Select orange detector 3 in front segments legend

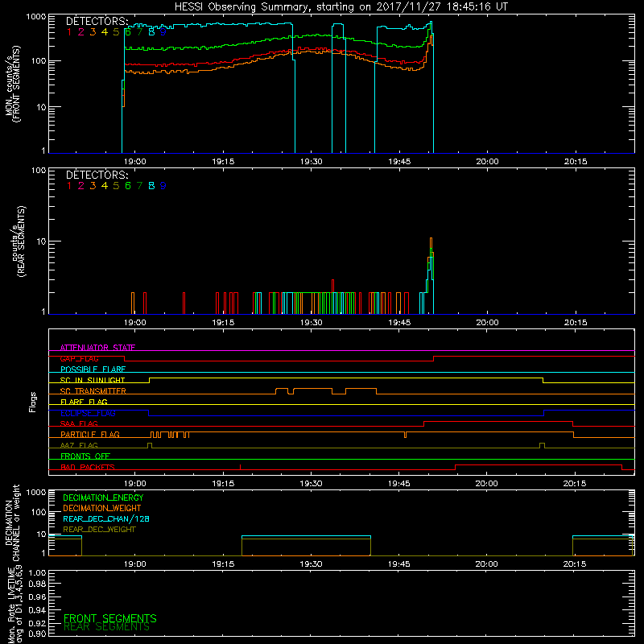tap(93, 32)
